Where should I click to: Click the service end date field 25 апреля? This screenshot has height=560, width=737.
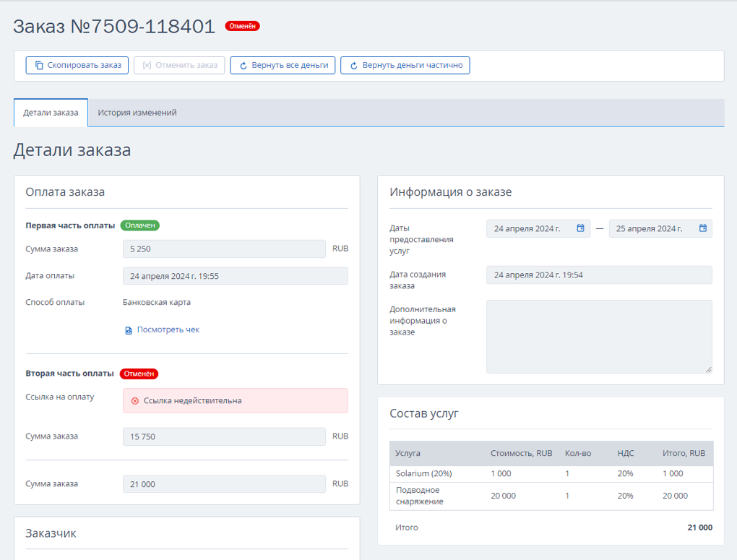coord(660,228)
